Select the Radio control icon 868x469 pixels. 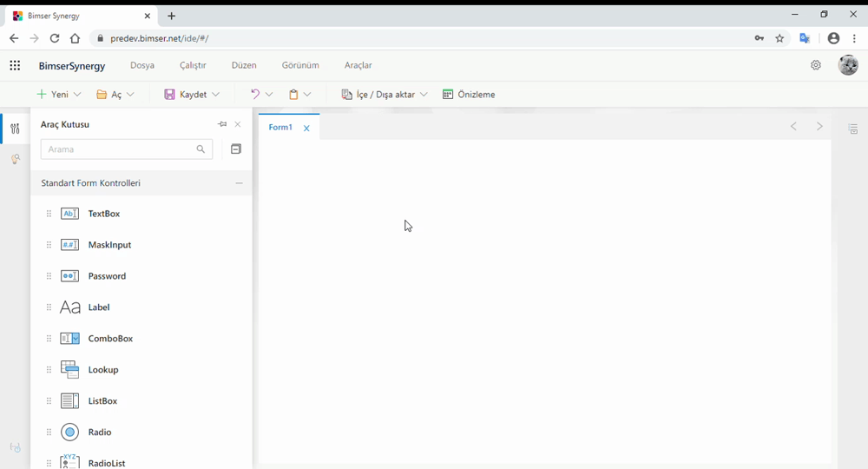point(70,433)
